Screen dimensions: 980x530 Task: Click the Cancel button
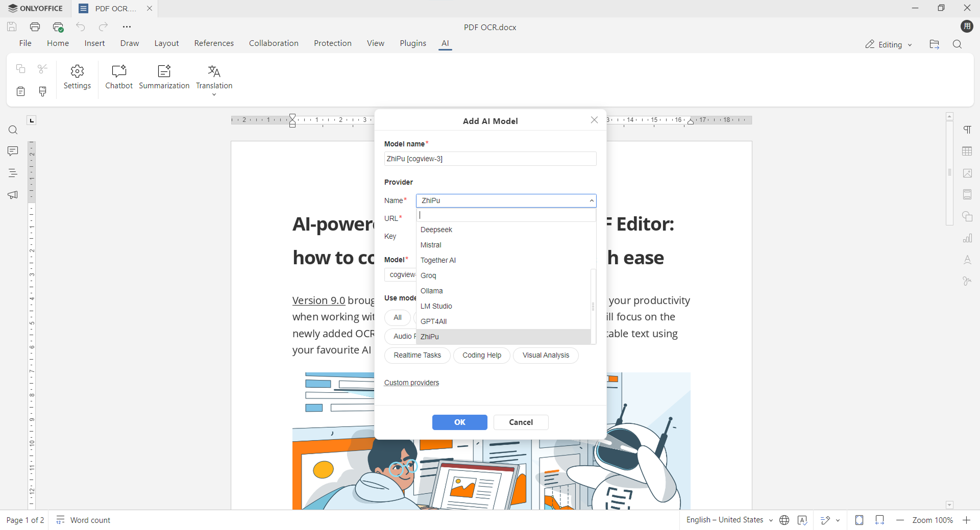click(521, 422)
